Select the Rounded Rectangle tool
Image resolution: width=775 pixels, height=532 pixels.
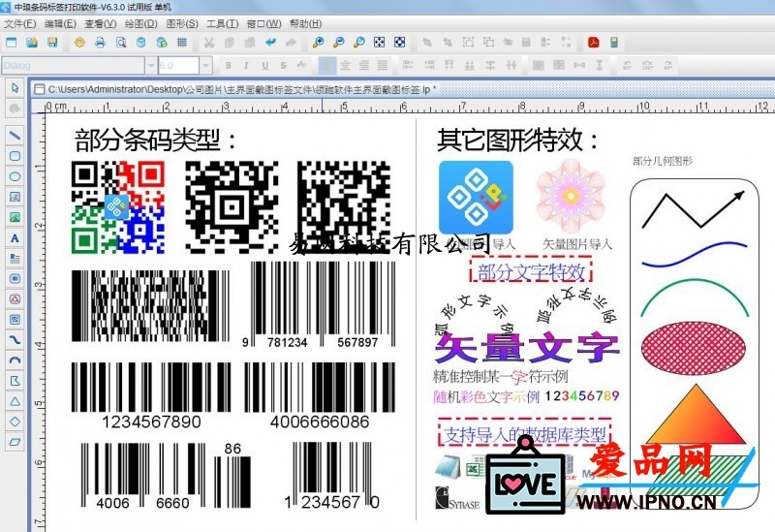[x=15, y=156]
